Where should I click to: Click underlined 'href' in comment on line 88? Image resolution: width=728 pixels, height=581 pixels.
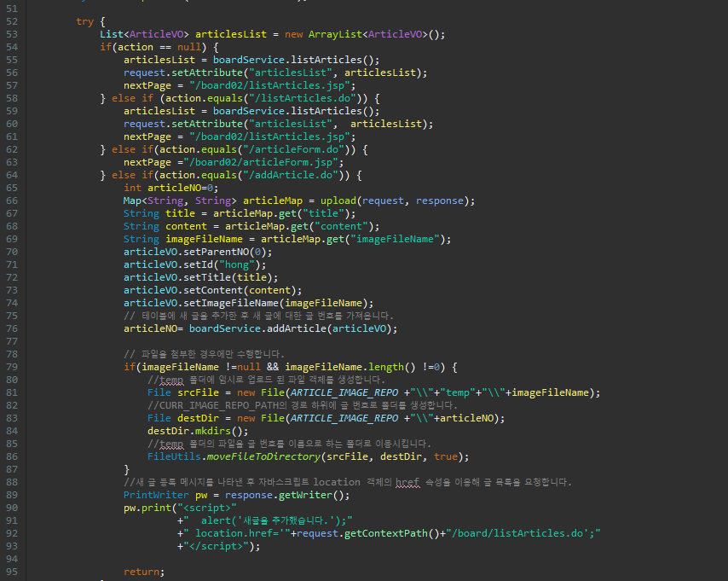coord(407,482)
